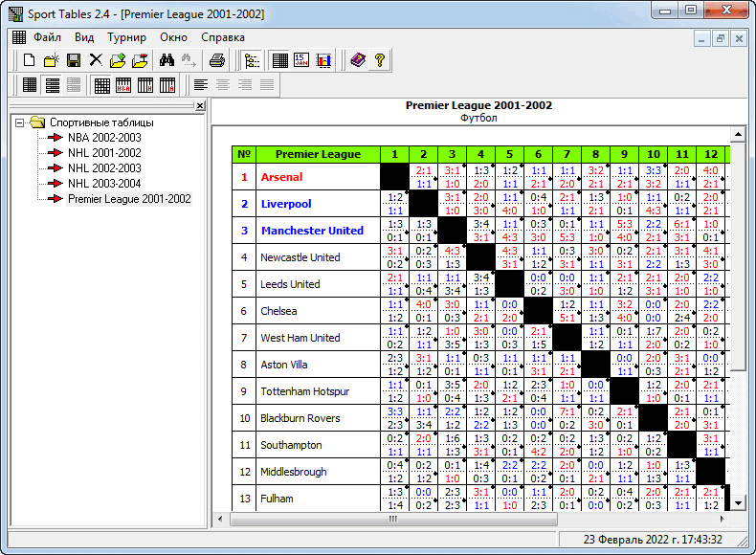
Task: Select the striped rows table layout icon
Action: [52, 85]
